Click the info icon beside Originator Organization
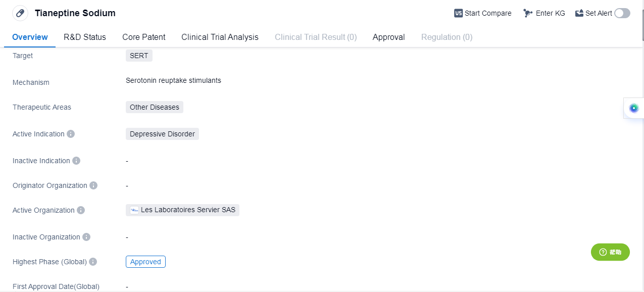The width and height of the screenshot is (644, 292). 93,185
